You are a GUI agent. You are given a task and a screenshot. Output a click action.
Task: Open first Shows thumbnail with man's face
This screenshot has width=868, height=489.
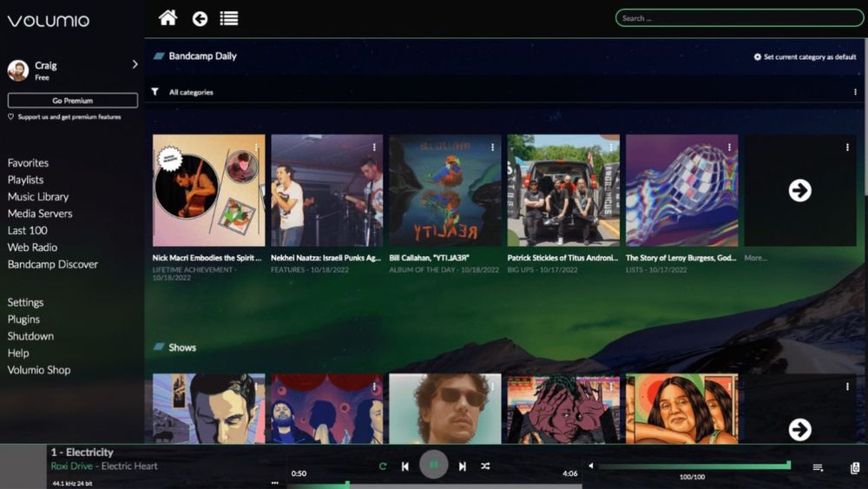pyautogui.click(x=208, y=408)
